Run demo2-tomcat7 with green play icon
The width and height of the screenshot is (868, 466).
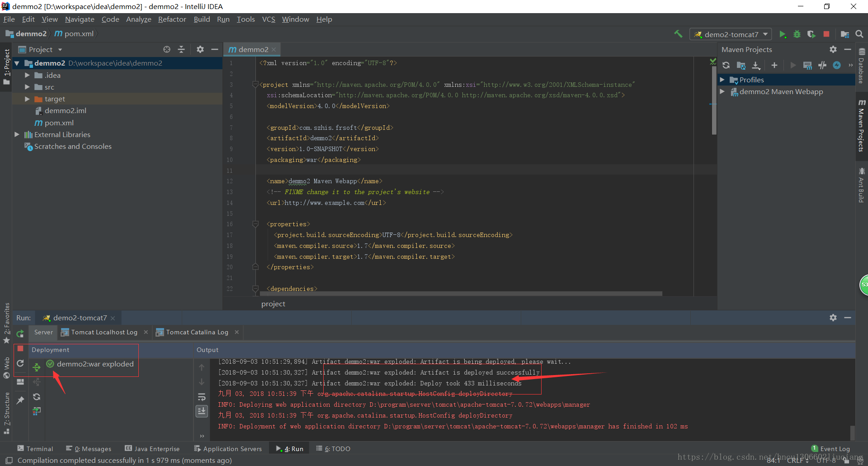(x=783, y=34)
